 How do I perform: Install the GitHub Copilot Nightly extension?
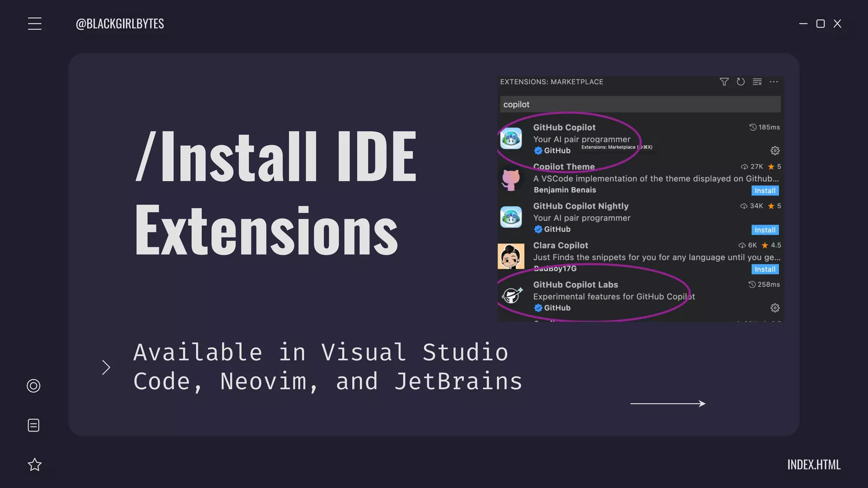tap(765, 230)
